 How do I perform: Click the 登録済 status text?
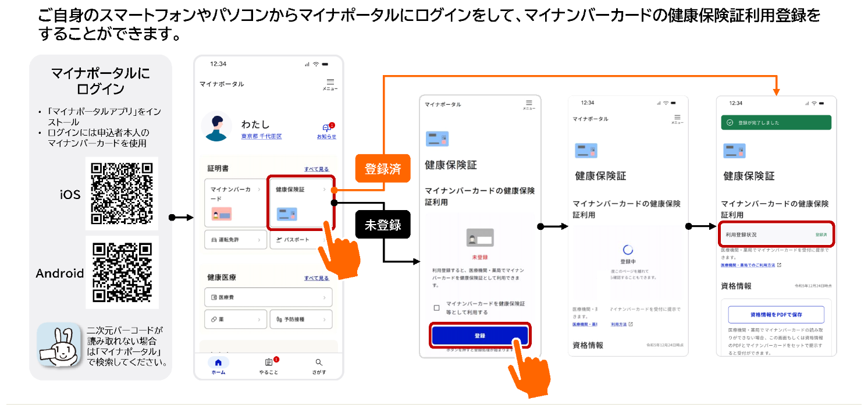pyautogui.click(x=821, y=235)
